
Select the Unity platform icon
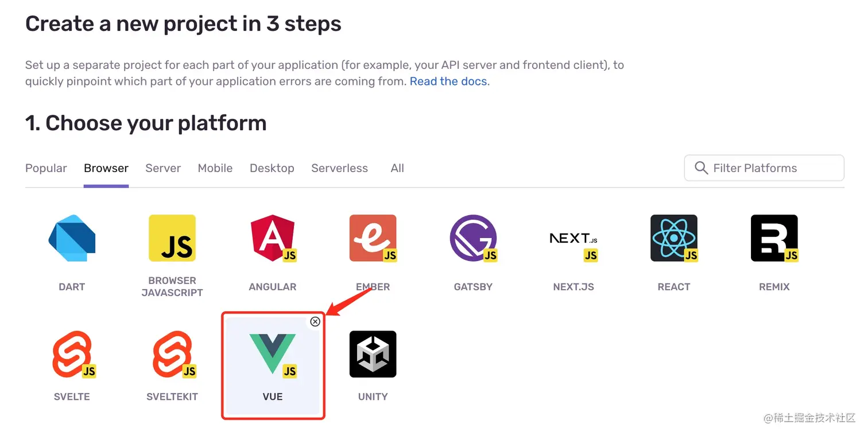(x=373, y=354)
